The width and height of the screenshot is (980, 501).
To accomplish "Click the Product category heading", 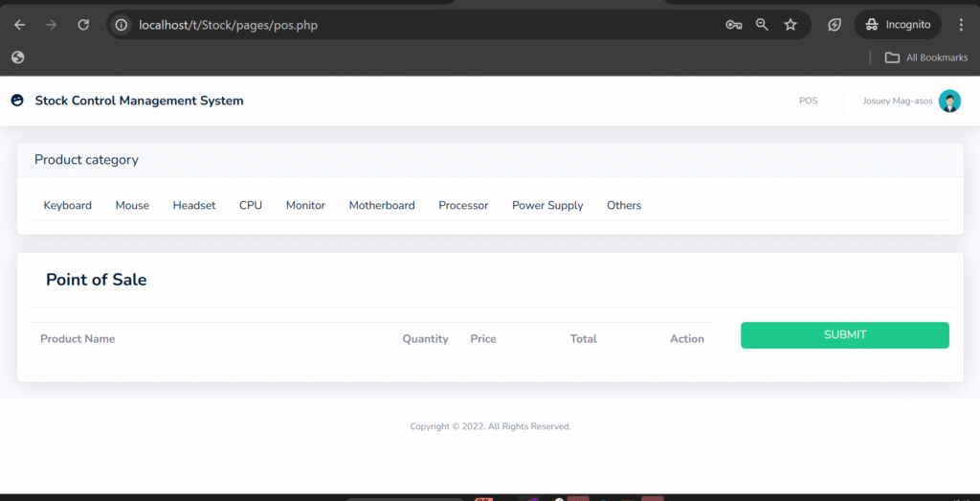I will (86, 160).
